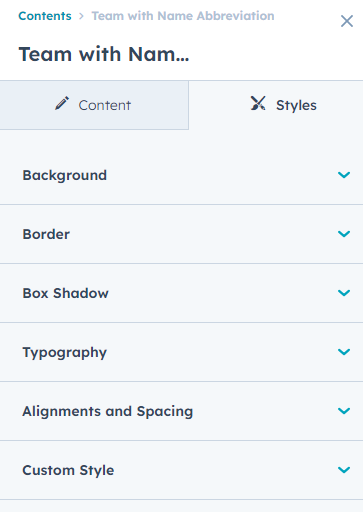
Task: Expand the Border section chevron
Action: click(344, 234)
